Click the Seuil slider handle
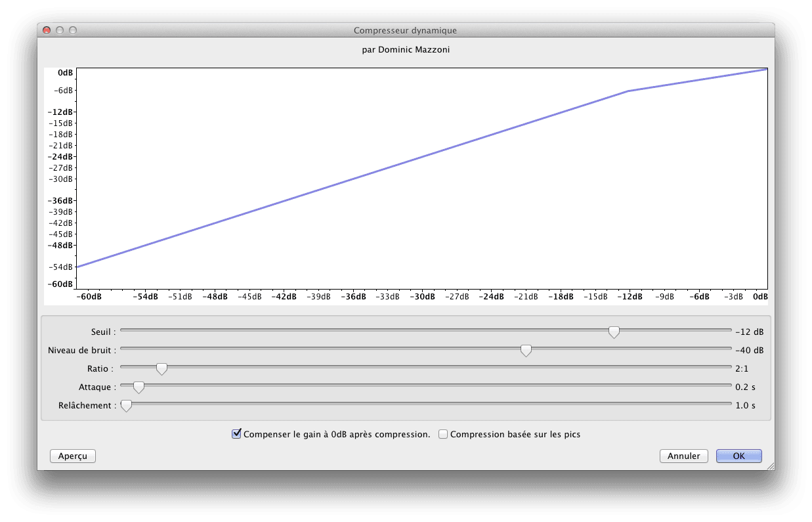This screenshot has height=522, width=812. click(x=614, y=332)
